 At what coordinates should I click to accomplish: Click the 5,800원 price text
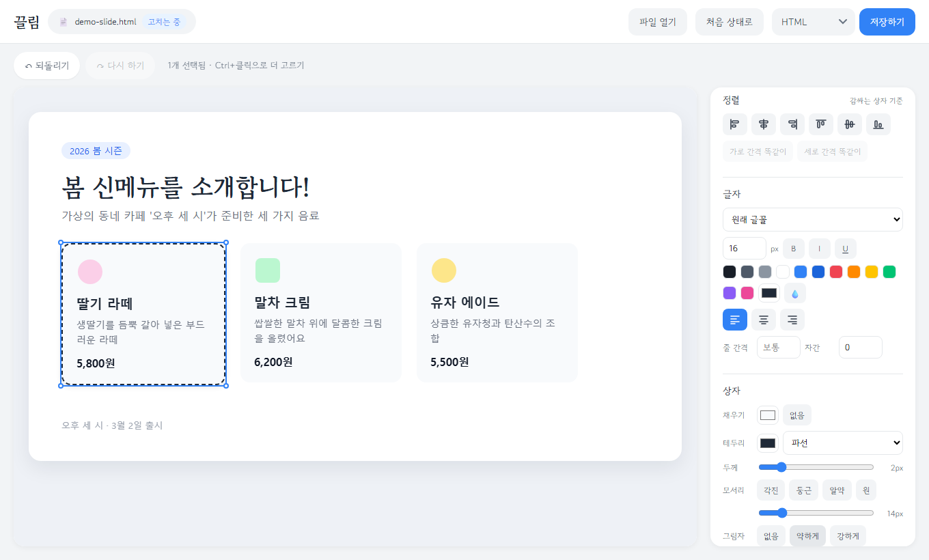pos(96,363)
